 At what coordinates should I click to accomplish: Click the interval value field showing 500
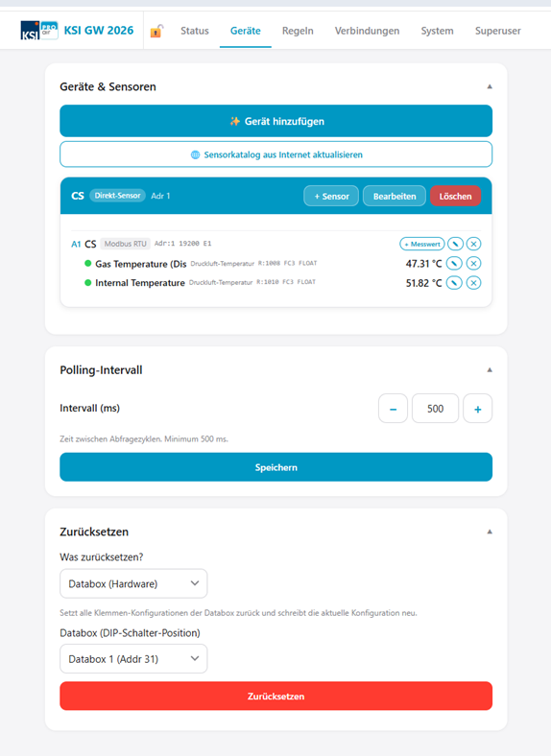tap(435, 409)
